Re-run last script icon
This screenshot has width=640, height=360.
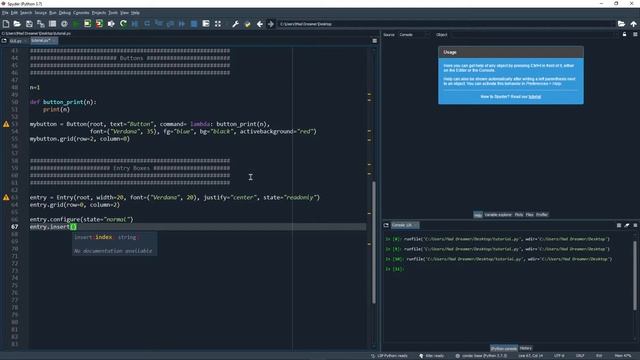pos(123,24)
